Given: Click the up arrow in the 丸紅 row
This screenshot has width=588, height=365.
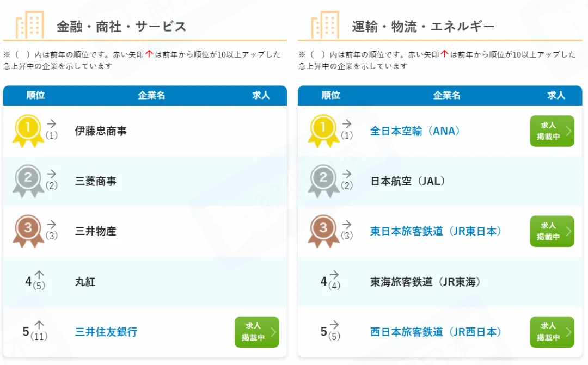Looking at the screenshot, I should point(39,275).
